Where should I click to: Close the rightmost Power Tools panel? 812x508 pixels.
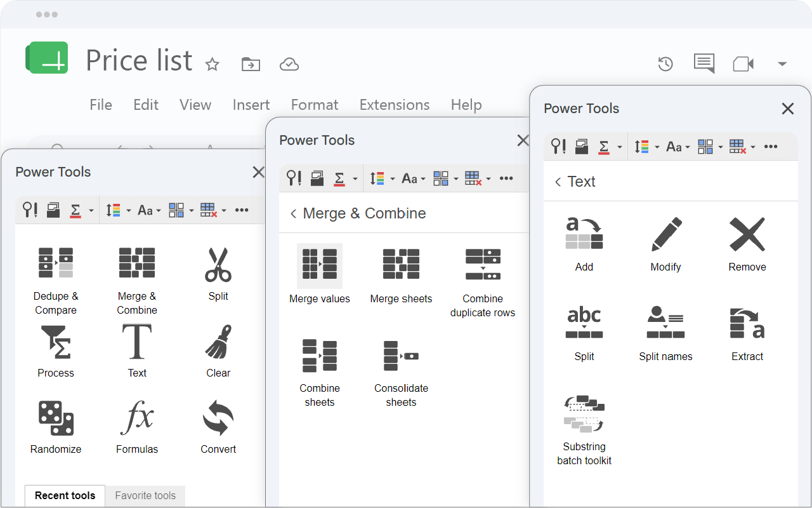[788, 109]
